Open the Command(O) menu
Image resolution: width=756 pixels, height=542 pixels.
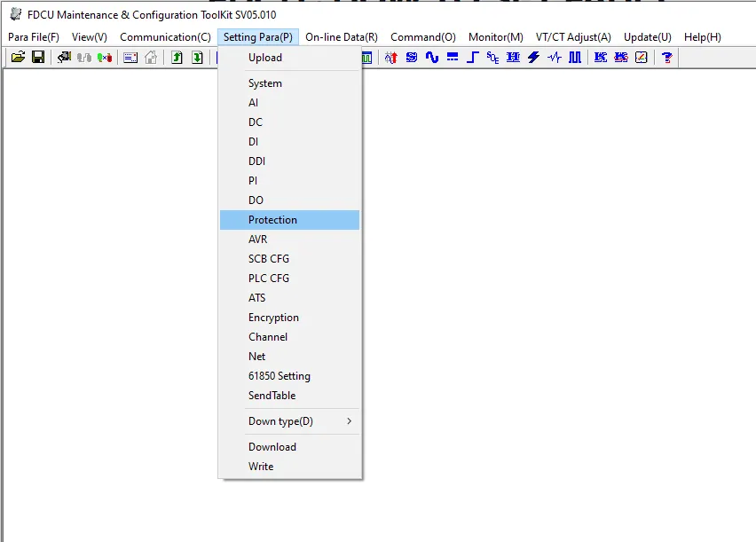point(423,37)
